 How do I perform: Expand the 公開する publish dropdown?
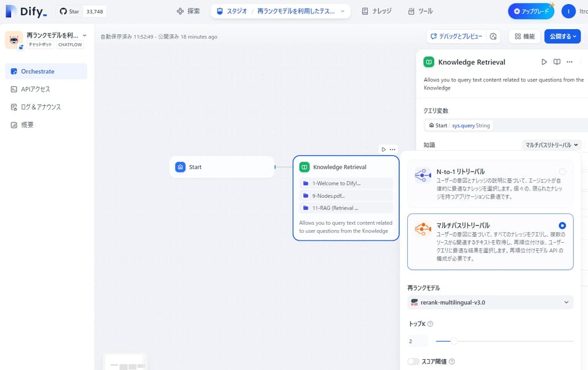[562, 37]
